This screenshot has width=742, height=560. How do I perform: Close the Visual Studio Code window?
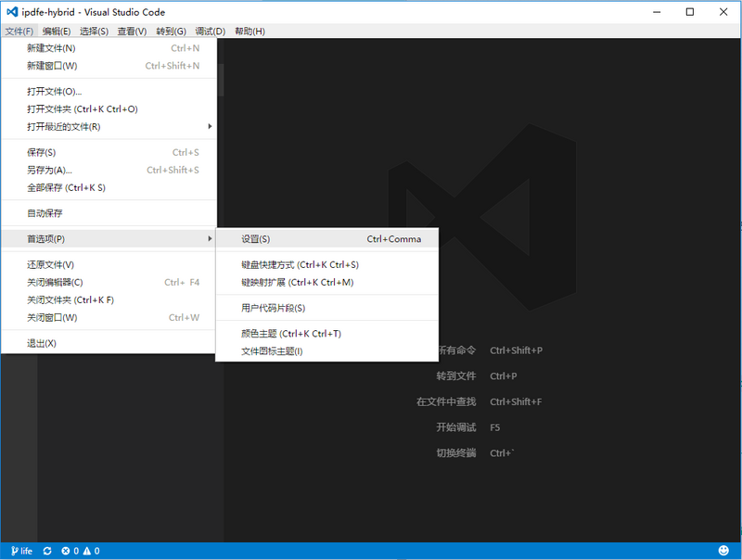pyautogui.click(x=723, y=12)
